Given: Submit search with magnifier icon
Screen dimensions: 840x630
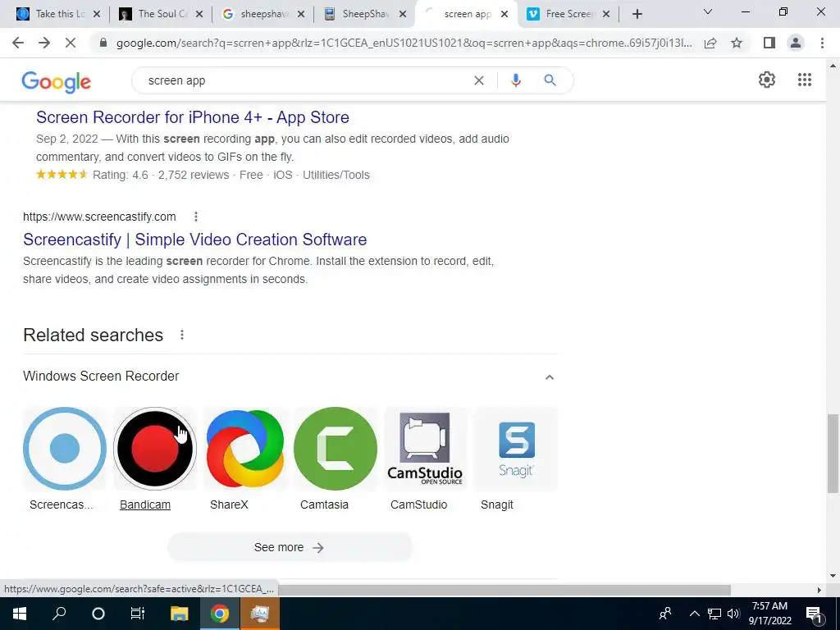Looking at the screenshot, I should tap(550, 80).
